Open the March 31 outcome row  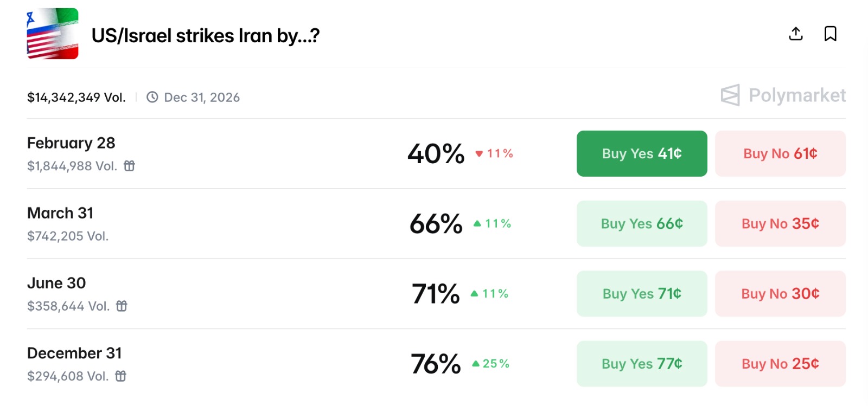[60, 213]
